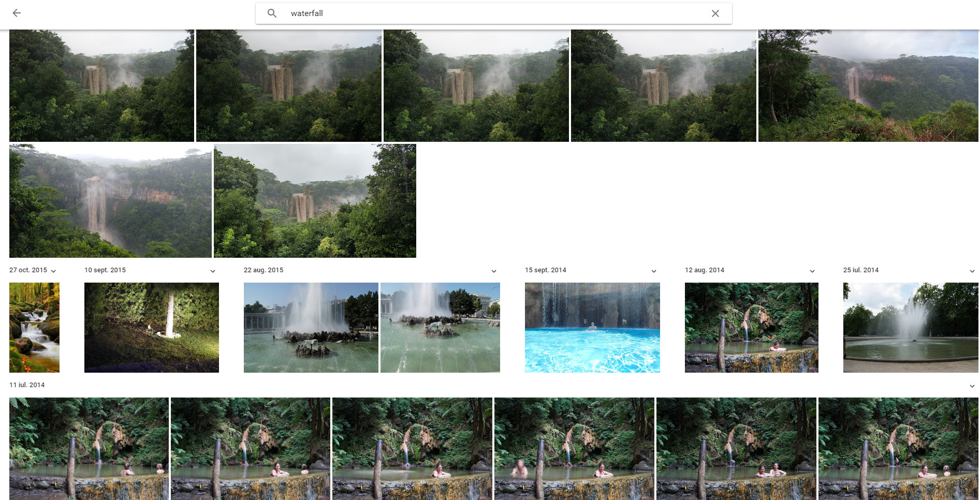The image size is (980, 500).
Task: Open the first hot spring photo from 11 iul. 2014
Action: [89, 449]
